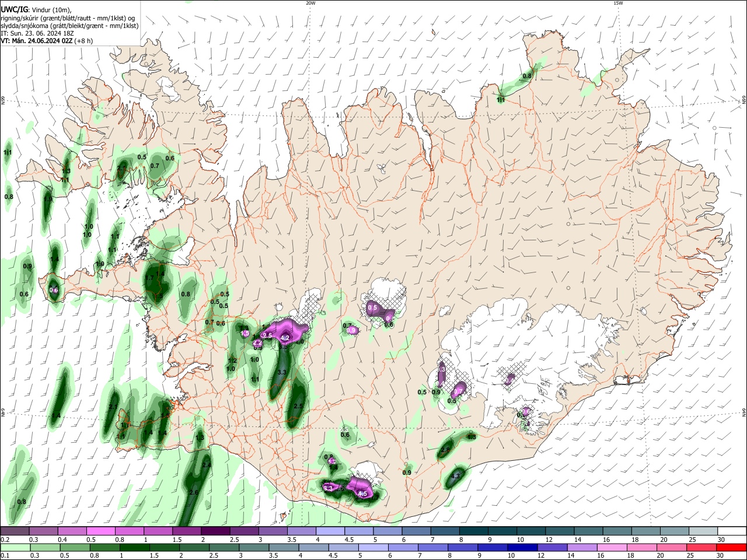Select the rain scale swatch labeled 4

(x=313, y=547)
